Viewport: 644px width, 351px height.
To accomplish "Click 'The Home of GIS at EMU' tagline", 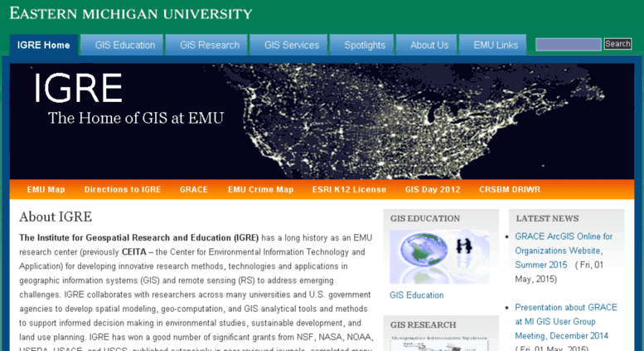I will pos(136,118).
